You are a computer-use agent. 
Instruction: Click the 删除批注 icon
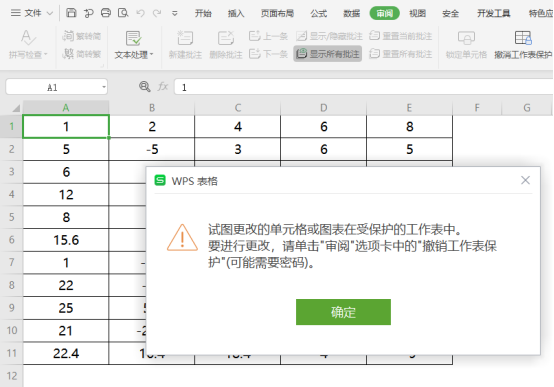click(x=226, y=38)
